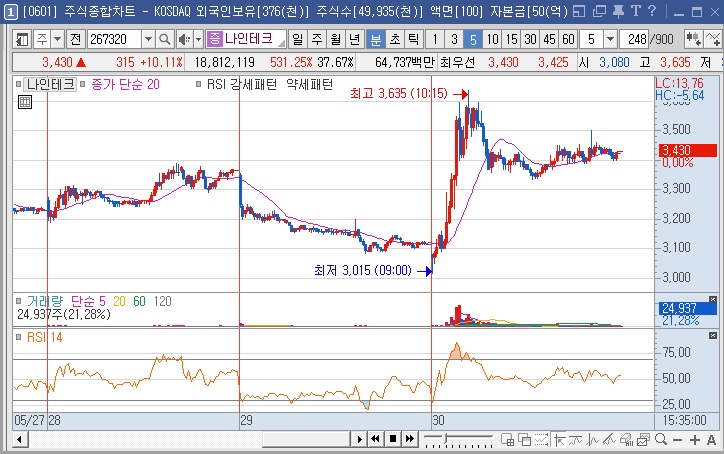Image resolution: width=724 pixels, height=454 pixels.
Task: Click the T font icon in title bar
Action: [636, 11]
